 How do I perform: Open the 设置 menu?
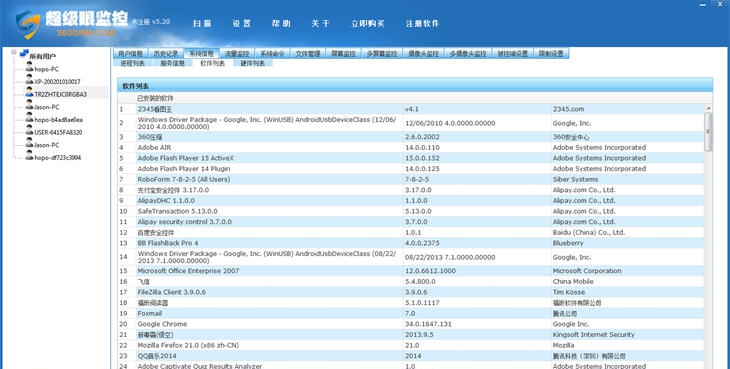point(242,23)
